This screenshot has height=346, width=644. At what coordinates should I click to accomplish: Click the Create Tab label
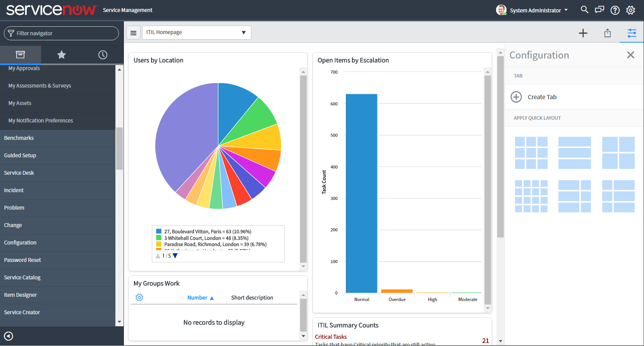[542, 97]
